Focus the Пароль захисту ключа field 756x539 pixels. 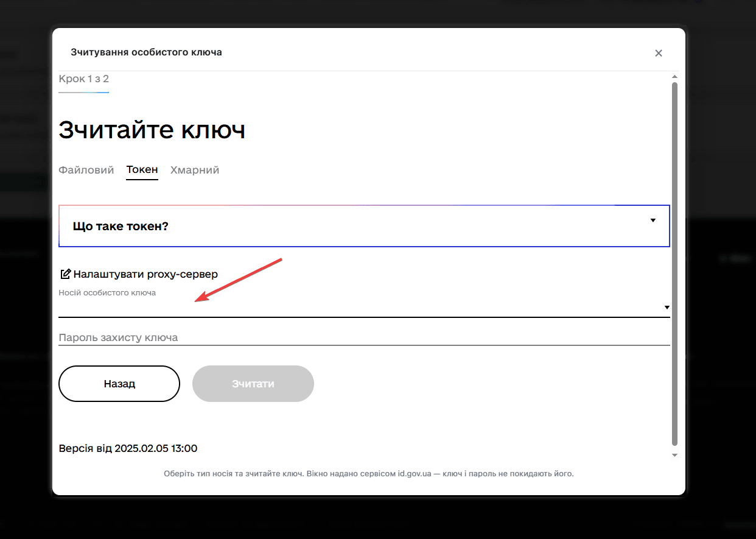(364, 337)
